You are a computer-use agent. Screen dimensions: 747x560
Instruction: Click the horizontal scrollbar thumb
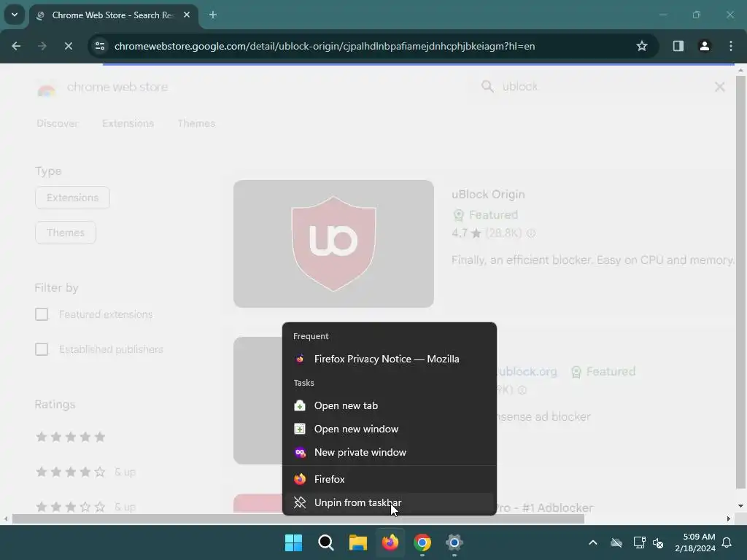point(298,519)
